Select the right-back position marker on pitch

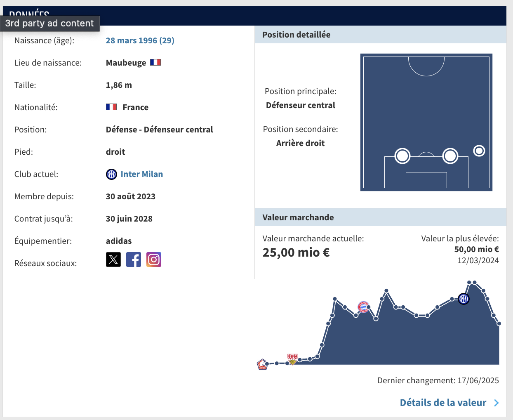coord(479,151)
